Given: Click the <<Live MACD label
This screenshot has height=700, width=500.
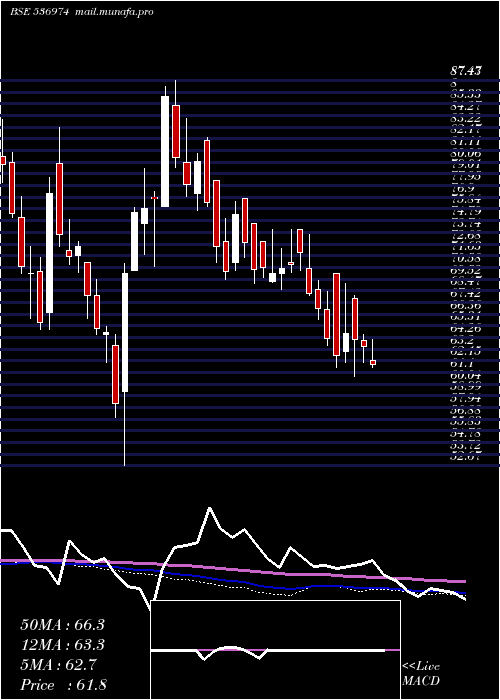Looking at the screenshot, I should tap(421, 674).
